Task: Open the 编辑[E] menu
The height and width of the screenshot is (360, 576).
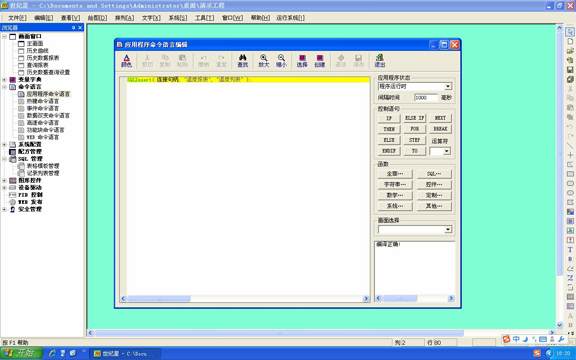Action: [44, 18]
